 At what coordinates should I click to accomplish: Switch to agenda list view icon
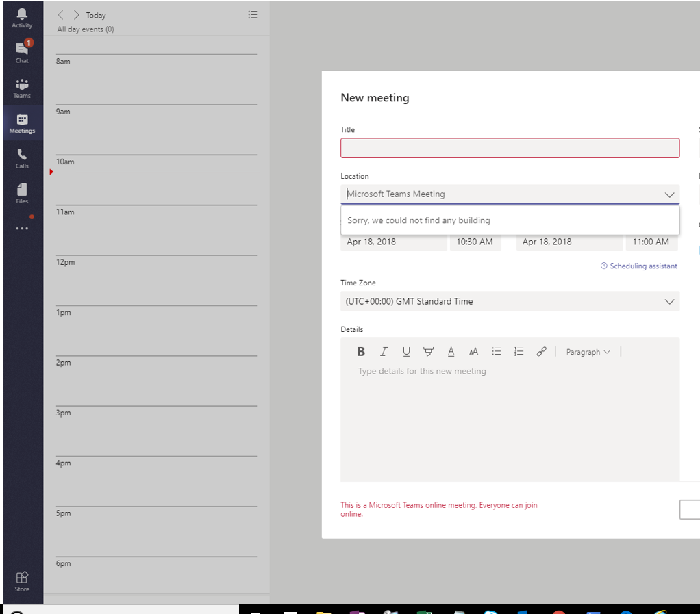point(253,15)
